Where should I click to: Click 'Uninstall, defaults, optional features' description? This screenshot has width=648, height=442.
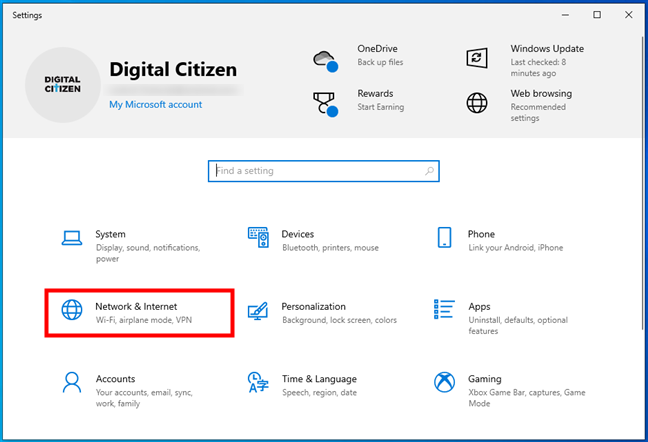[518, 326]
